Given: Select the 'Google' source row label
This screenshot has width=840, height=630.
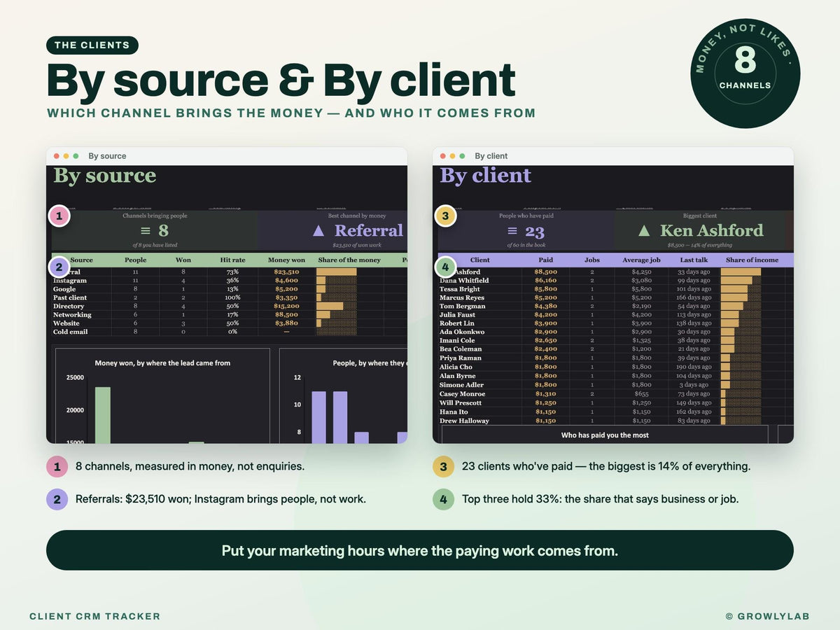Looking at the screenshot, I should coord(64,289).
